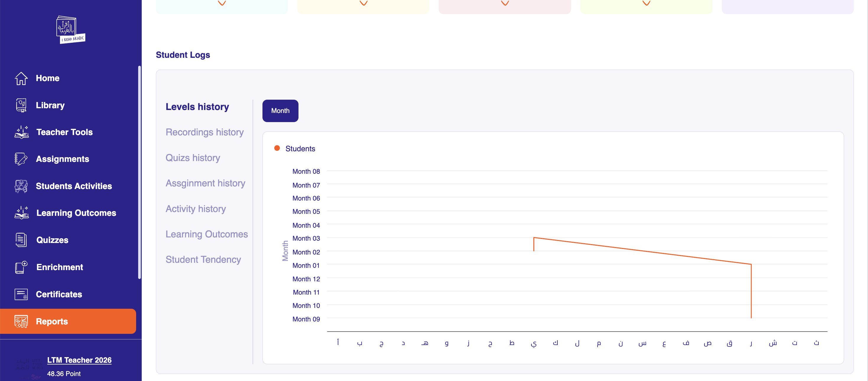Open the Recordings history tab

point(204,132)
